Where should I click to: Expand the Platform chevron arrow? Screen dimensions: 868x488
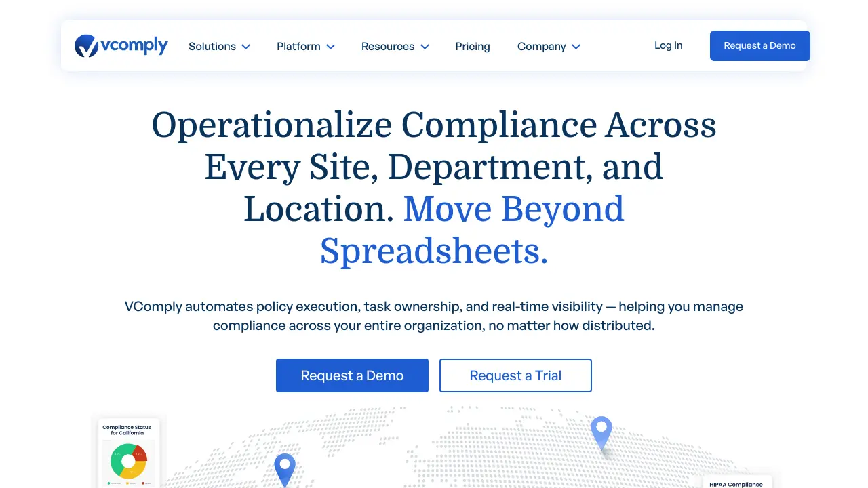point(331,47)
